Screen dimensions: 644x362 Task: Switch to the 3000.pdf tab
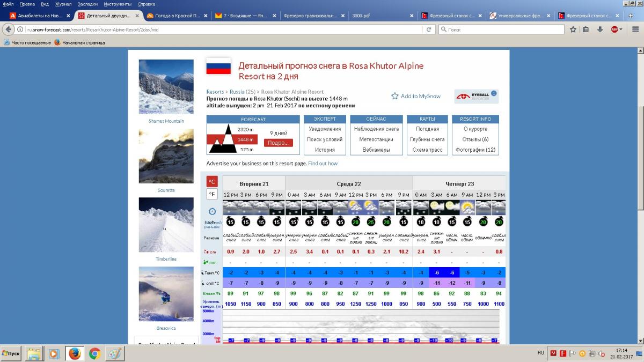point(381,16)
